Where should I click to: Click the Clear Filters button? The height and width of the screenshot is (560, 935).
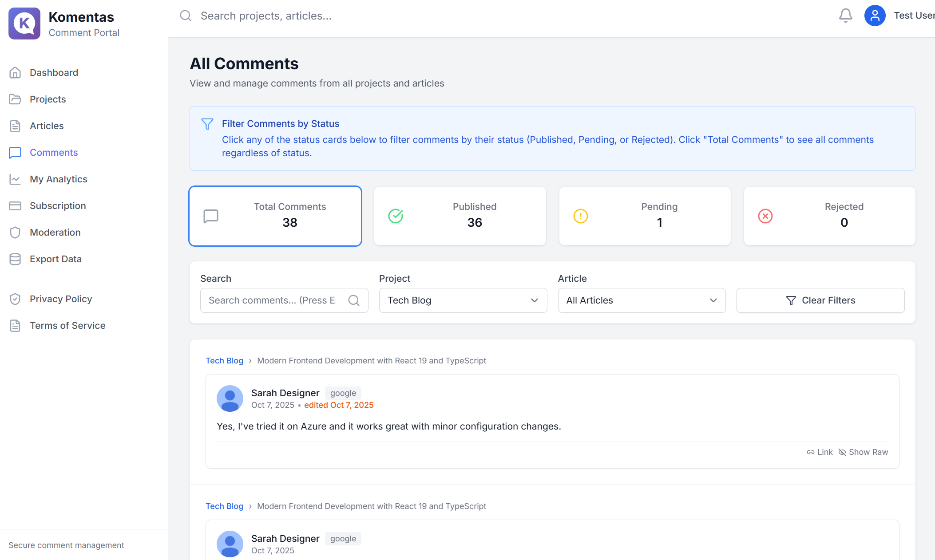tap(820, 300)
